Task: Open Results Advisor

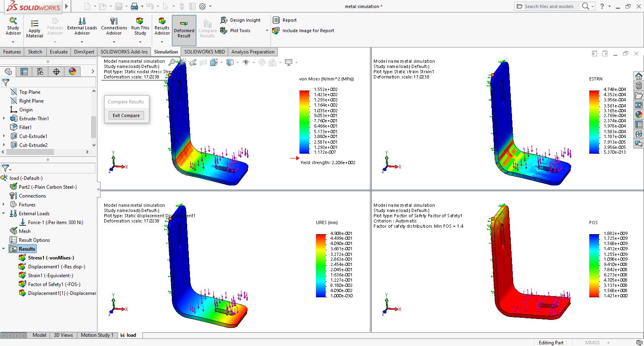Action: 162,27
